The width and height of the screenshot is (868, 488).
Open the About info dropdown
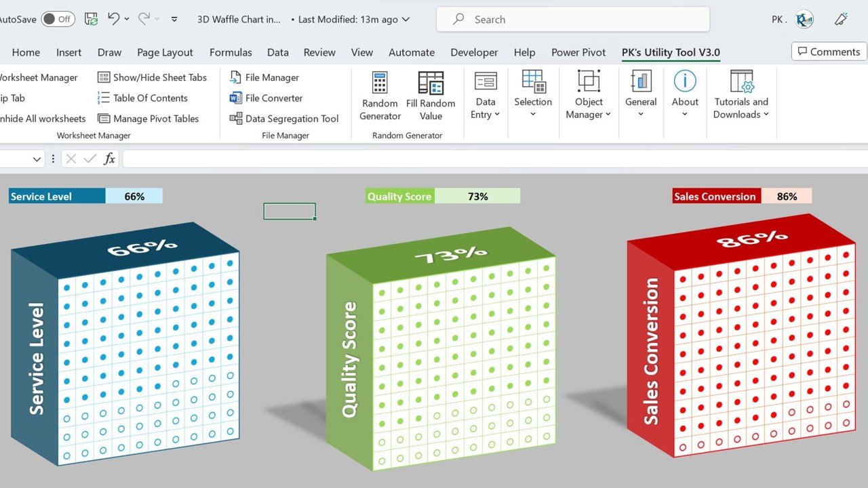pos(685,95)
